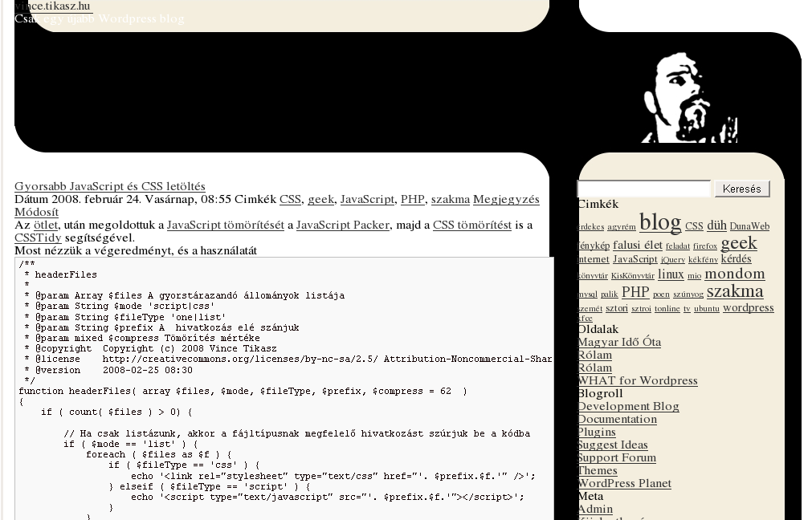Open WHAT for Wordpress page link

[638, 380]
